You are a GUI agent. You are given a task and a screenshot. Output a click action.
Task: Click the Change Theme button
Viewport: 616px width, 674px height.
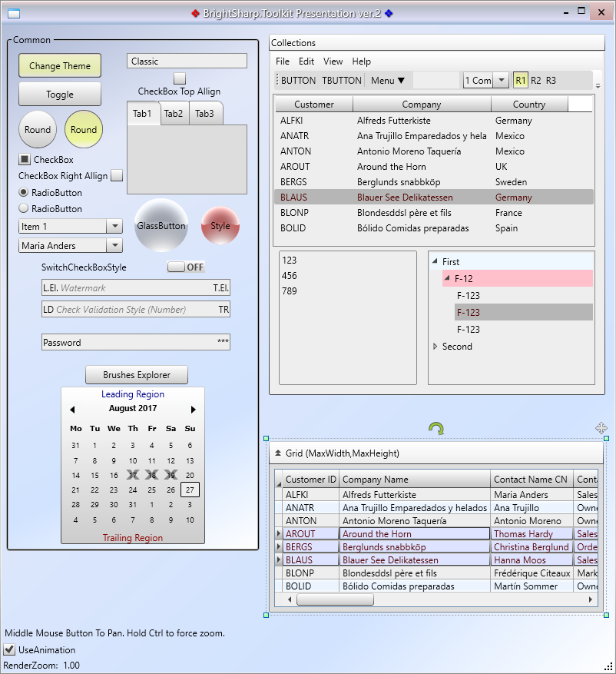click(60, 66)
